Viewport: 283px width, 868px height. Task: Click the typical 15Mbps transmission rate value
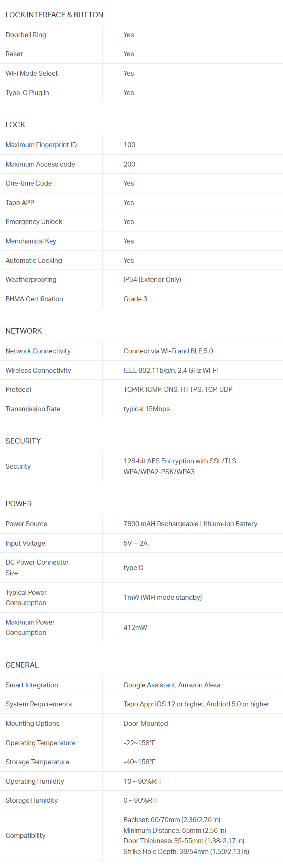146,409
